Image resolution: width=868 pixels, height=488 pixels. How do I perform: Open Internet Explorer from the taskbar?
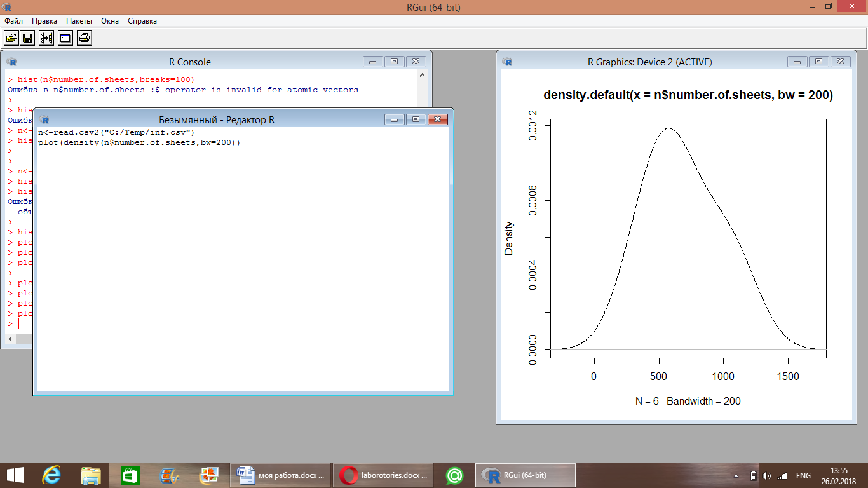(x=51, y=475)
